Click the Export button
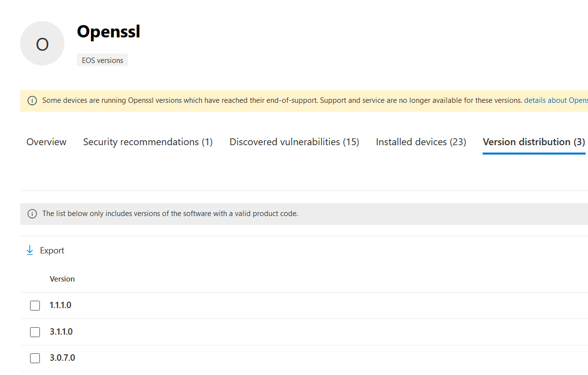 pos(52,250)
